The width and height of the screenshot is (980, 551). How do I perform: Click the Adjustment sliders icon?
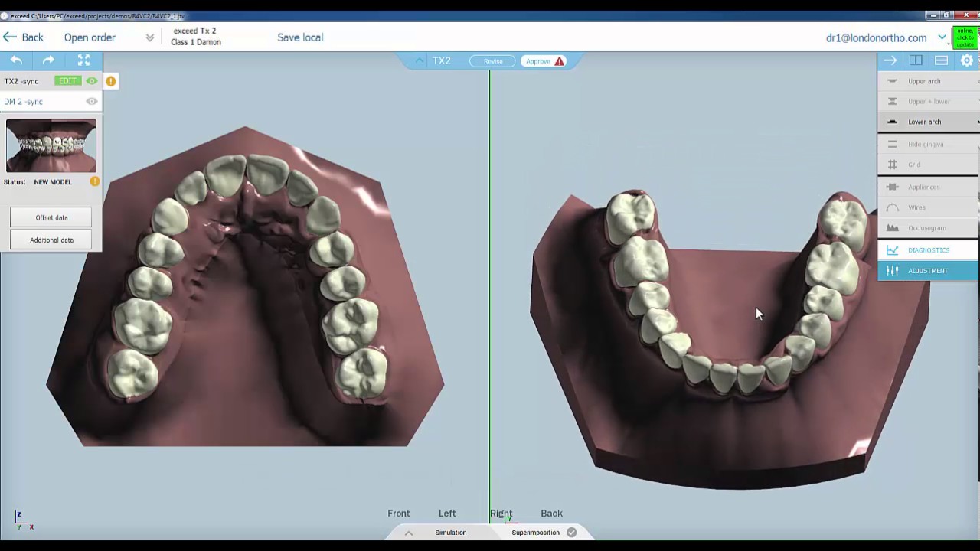(x=892, y=270)
